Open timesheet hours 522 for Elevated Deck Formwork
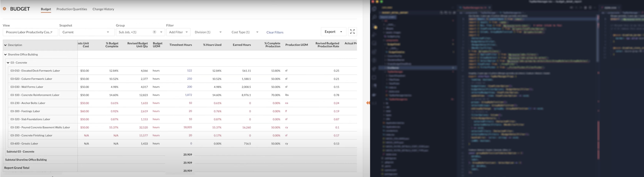The height and width of the screenshot is (177, 644). click(190, 71)
